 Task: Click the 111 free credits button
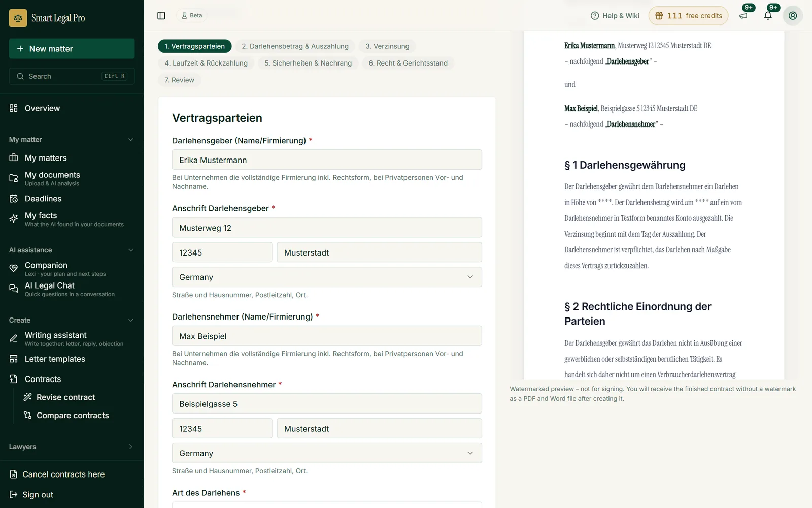click(x=688, y=16)
